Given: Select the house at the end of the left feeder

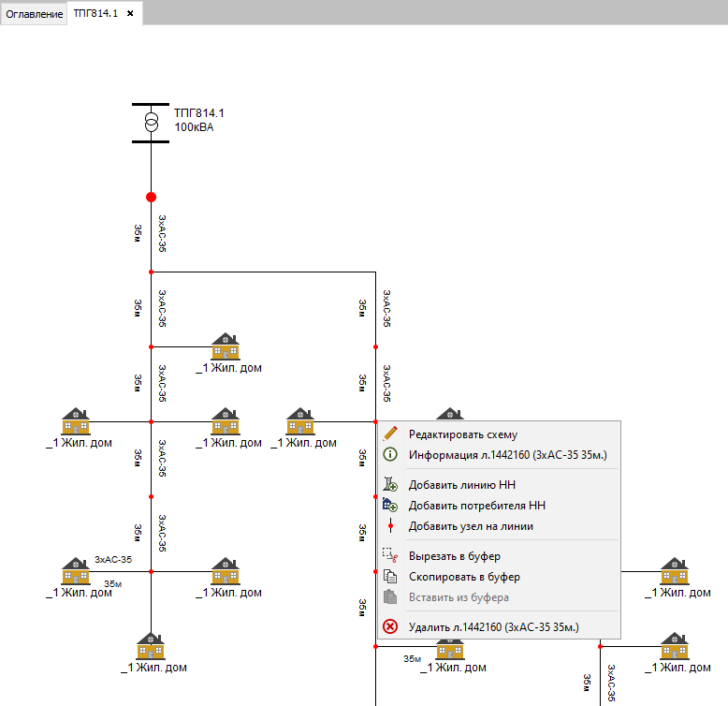Looking at the screenshot, I should pos(151,646).
